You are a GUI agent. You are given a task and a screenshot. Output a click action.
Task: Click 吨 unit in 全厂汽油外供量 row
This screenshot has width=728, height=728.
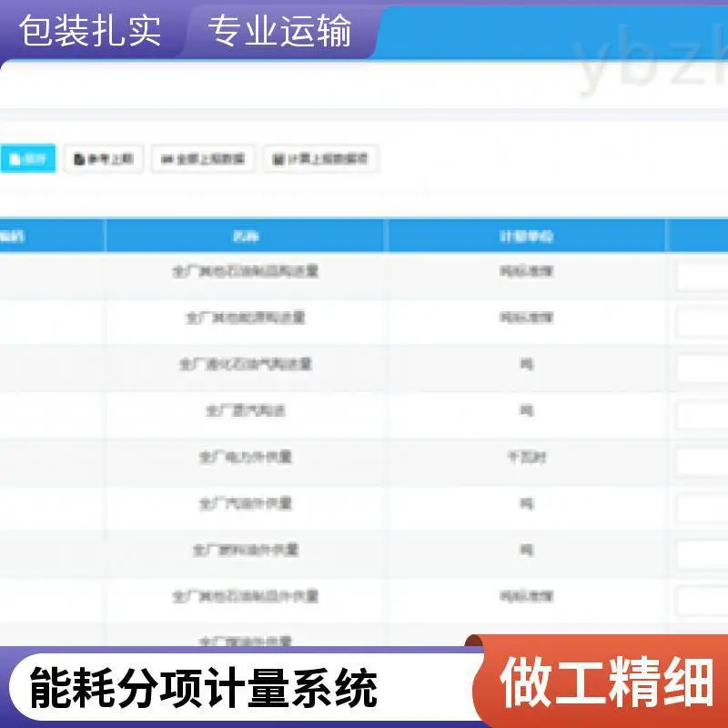(526, 503)
